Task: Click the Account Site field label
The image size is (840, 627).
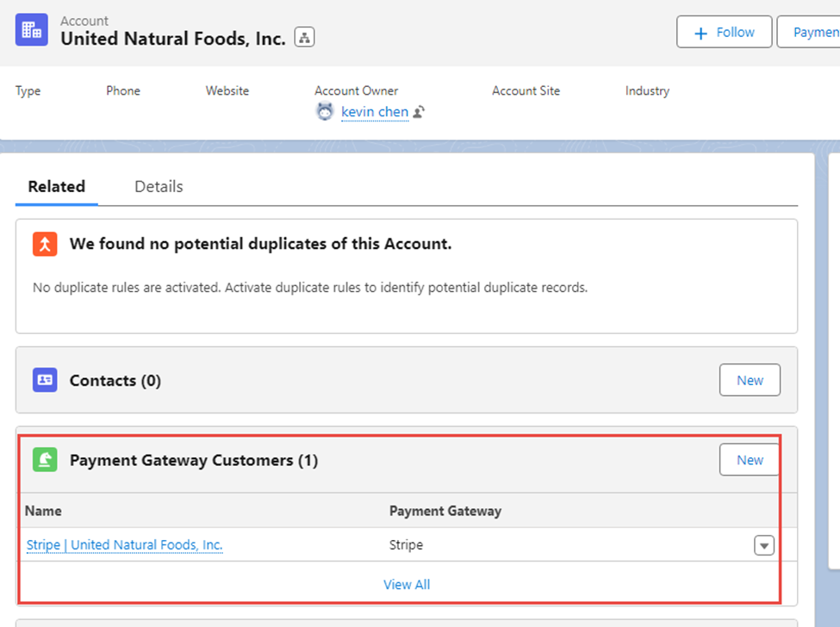Action: pos(526,91)
